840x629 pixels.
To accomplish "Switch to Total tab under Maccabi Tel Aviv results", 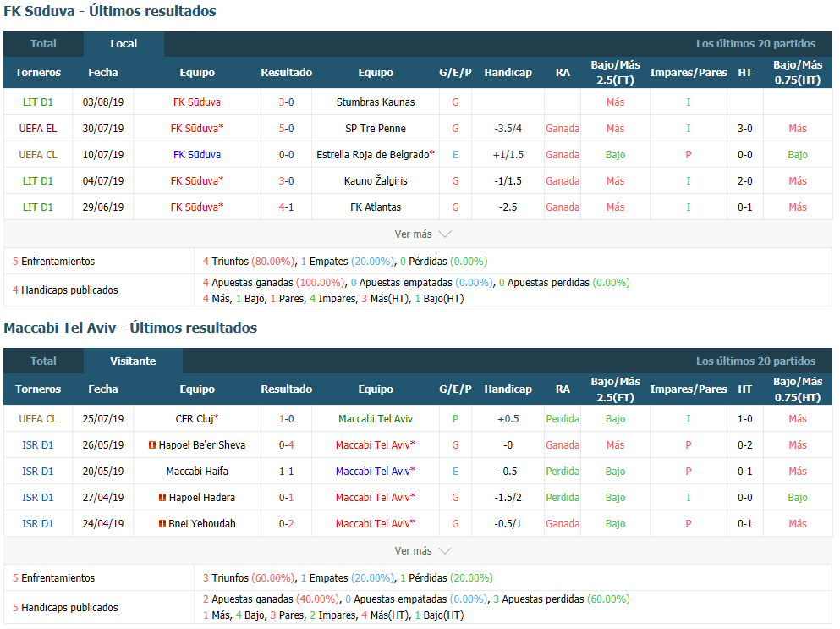I will coord(43,361).
